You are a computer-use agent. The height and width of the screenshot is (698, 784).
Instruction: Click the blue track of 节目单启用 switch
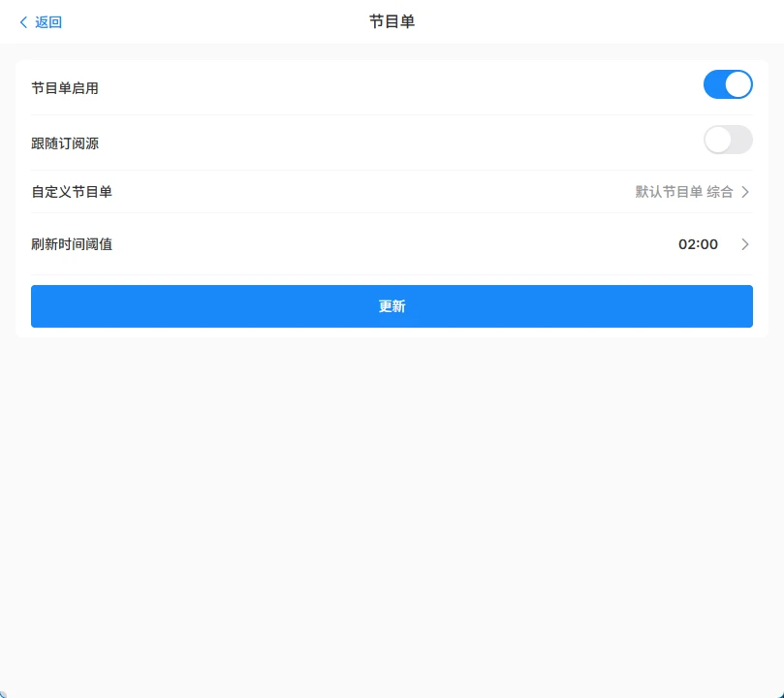coord(714,85)
